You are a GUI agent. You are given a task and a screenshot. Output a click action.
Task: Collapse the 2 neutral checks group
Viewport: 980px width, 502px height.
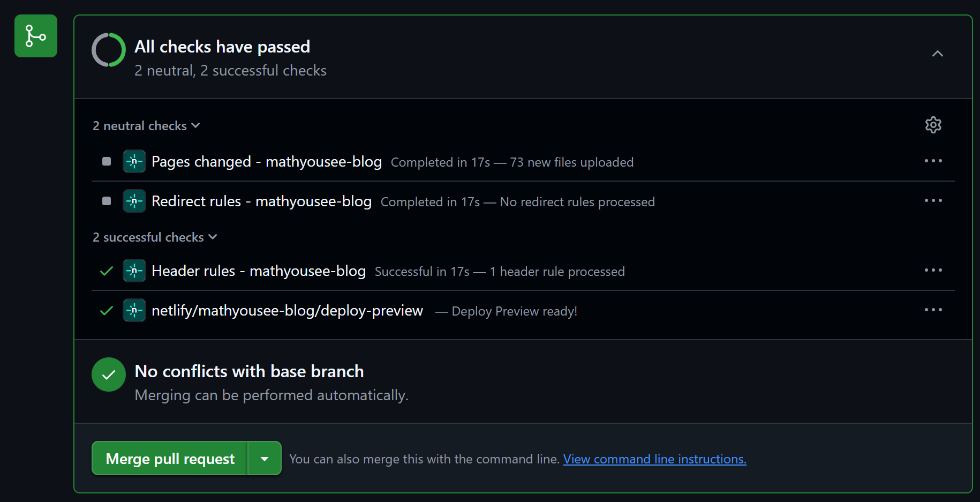click(x=146, y=126)
